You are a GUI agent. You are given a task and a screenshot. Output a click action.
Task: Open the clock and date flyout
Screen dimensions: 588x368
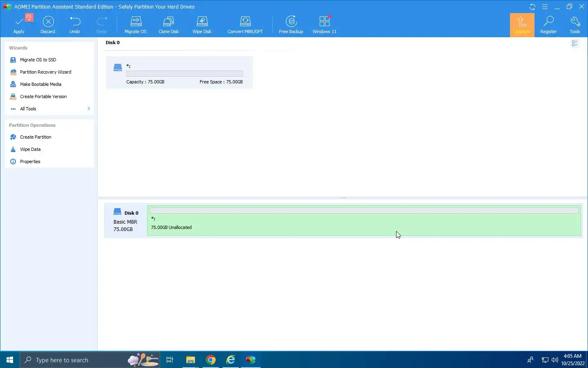(x=572, y=360)
